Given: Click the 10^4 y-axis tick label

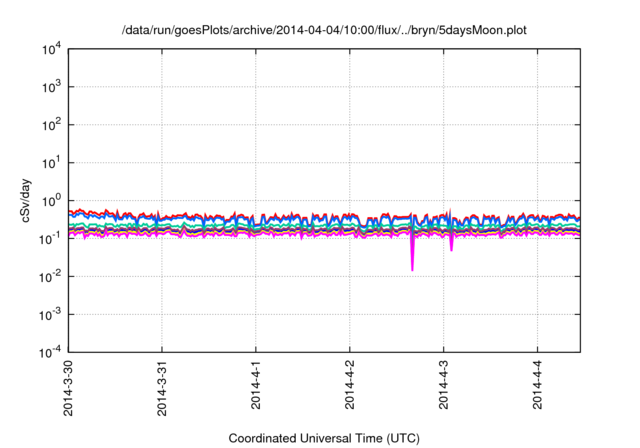Looking at the screenshot, I should tap(52, 50).
